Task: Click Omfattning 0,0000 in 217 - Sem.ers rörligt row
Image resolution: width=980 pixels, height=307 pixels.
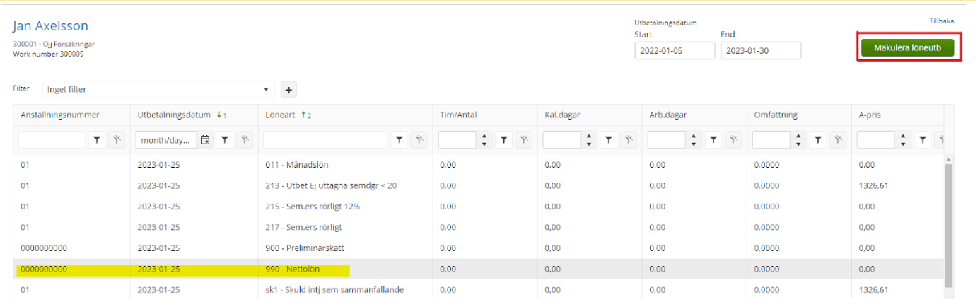Action: pos(767,228)
